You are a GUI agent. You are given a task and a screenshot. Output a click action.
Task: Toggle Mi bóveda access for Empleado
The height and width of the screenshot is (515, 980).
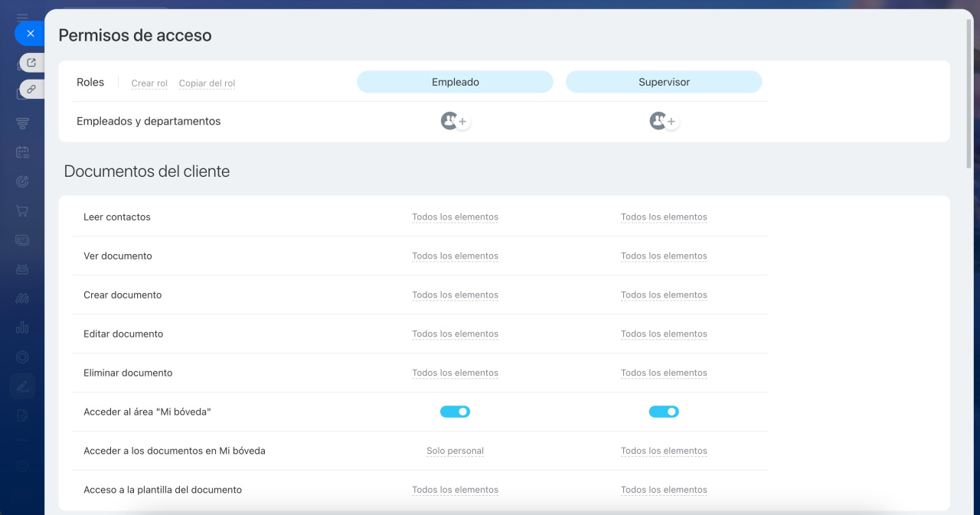pos(455,412)
